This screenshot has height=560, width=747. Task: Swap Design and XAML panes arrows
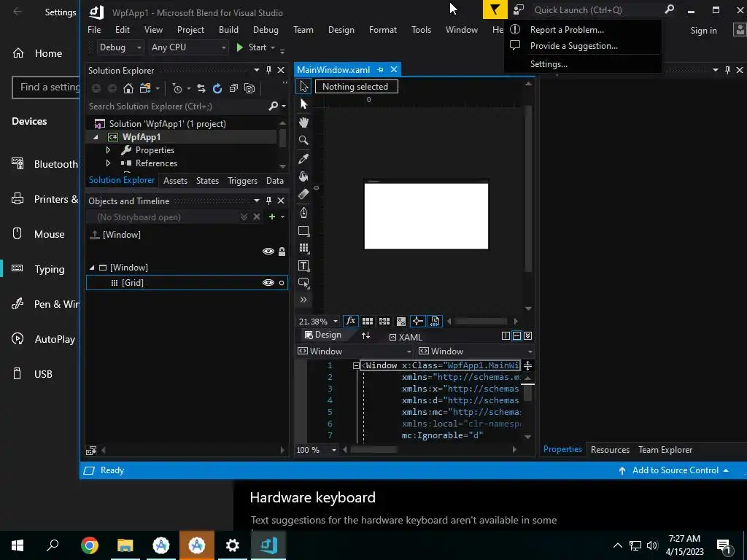coord(366,335)
